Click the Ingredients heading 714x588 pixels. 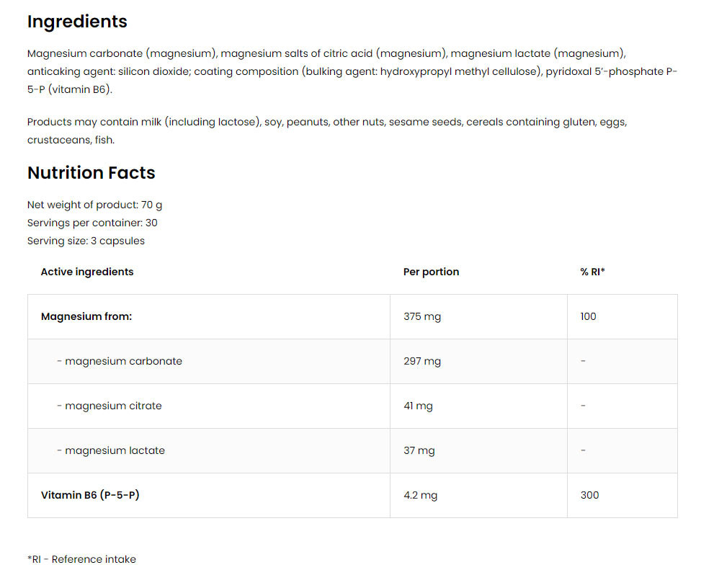coord(77,22)
